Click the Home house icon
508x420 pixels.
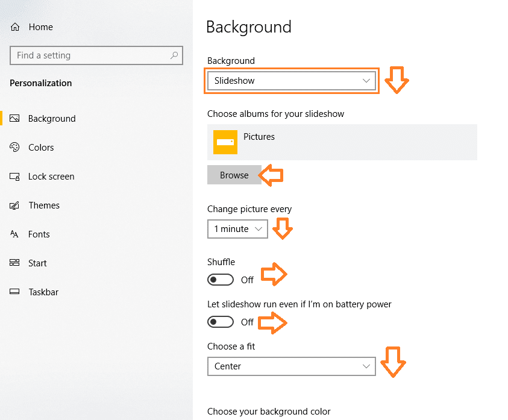15,27
